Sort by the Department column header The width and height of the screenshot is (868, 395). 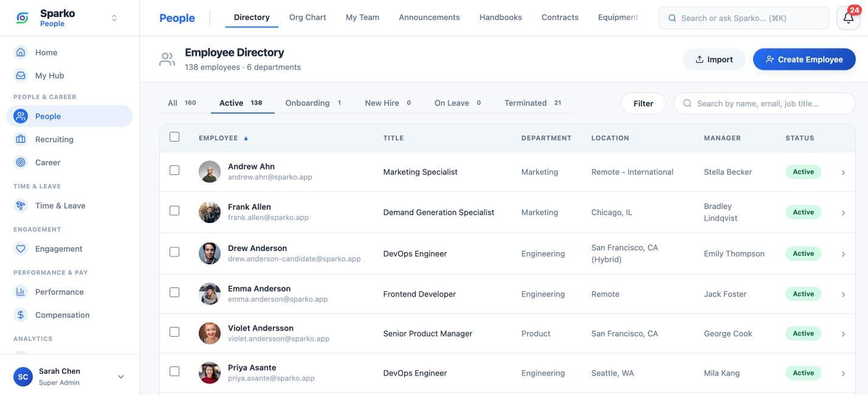pyautogui.click(x=546, y=138)
